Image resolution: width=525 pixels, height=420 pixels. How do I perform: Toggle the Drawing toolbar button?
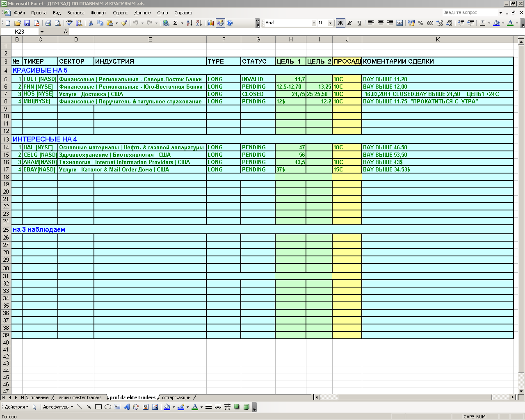[220, 23]
